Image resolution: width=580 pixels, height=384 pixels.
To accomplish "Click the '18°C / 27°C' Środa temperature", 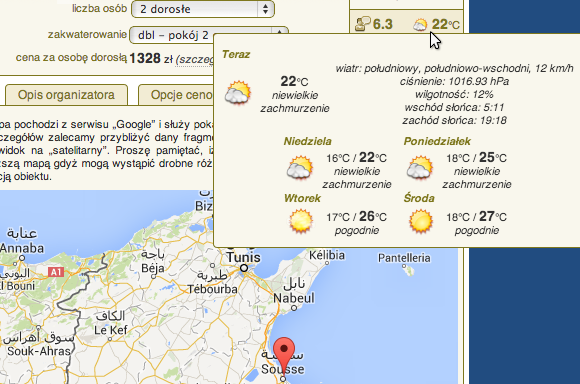I will point(476,216).
